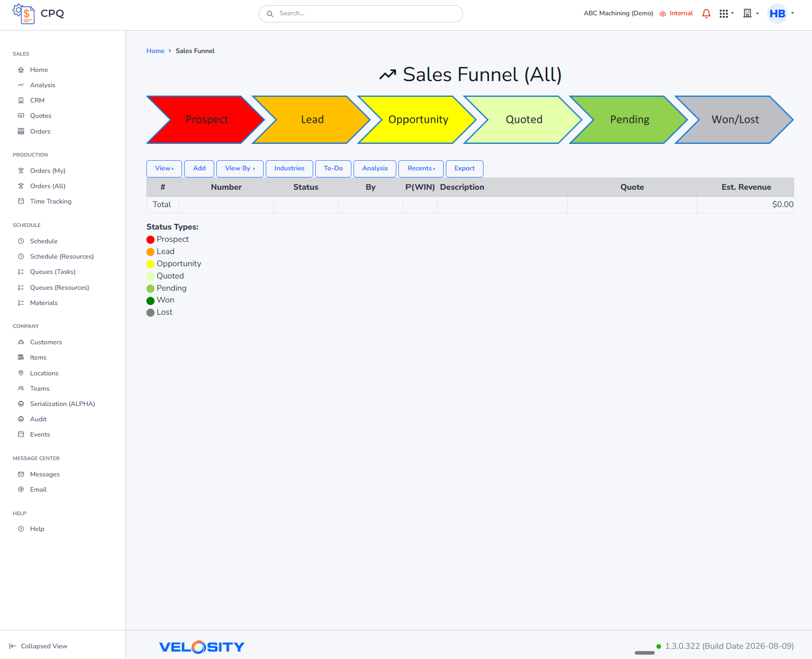Screen dimensions: 812x659
Task: Click ABC Machining (Demo) company name
Action: coord(618,14)
